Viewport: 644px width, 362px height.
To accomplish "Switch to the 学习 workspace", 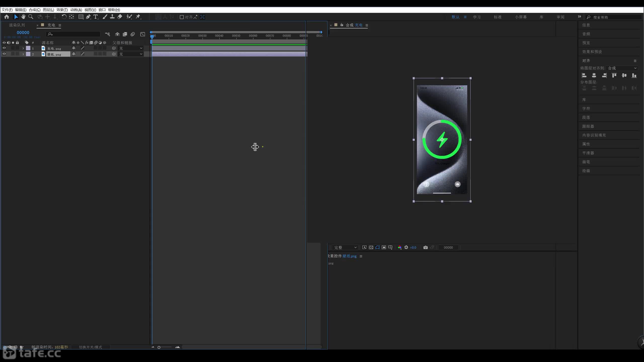I will 477,17.
